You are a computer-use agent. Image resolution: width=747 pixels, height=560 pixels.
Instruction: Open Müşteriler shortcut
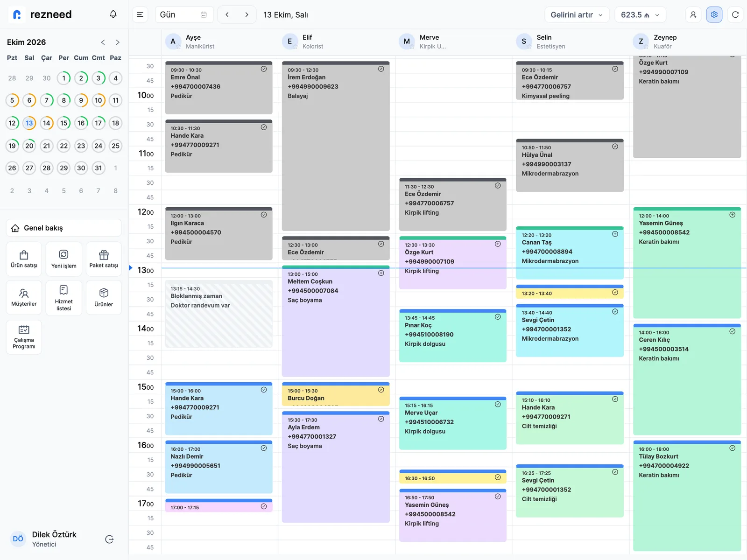[x=24, y=298]
